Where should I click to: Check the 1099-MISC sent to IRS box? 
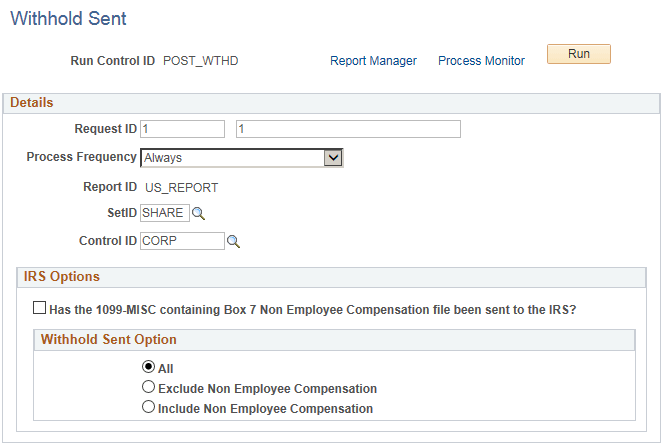[40, 309]
